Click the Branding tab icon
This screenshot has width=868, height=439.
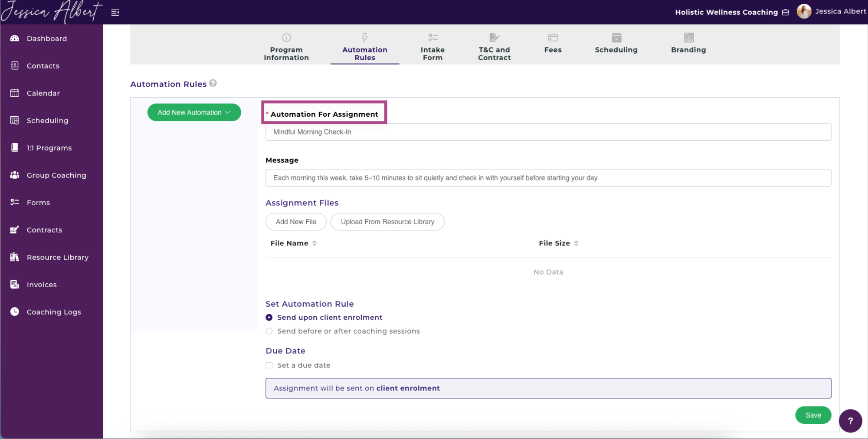[689, 38]
